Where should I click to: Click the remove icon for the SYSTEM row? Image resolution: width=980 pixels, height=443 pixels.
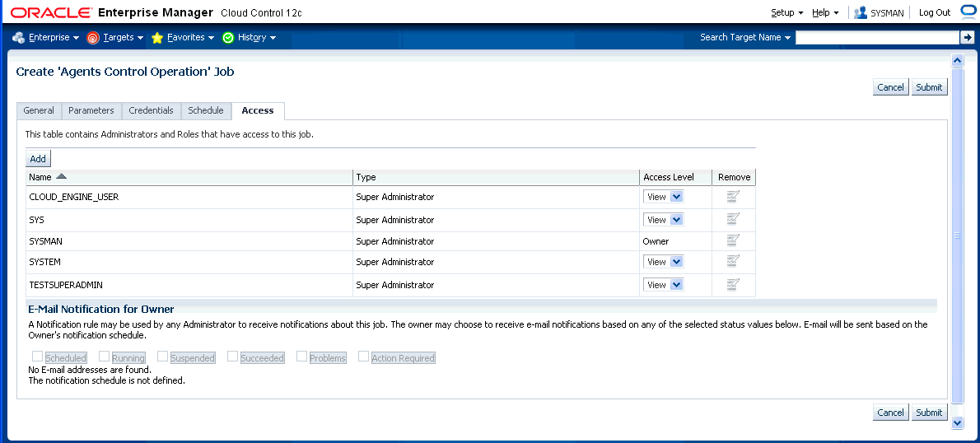pyautogui.click(x=733, y=261)
